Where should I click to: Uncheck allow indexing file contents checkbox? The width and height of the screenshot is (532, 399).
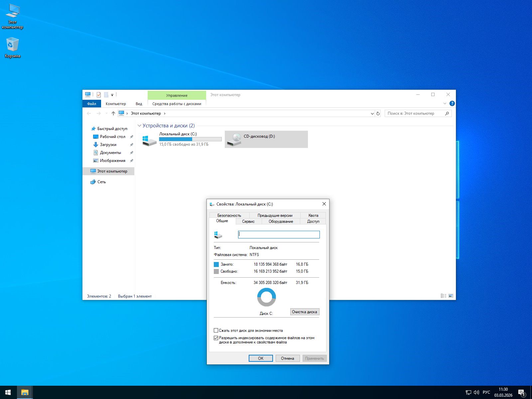(216, 338)
